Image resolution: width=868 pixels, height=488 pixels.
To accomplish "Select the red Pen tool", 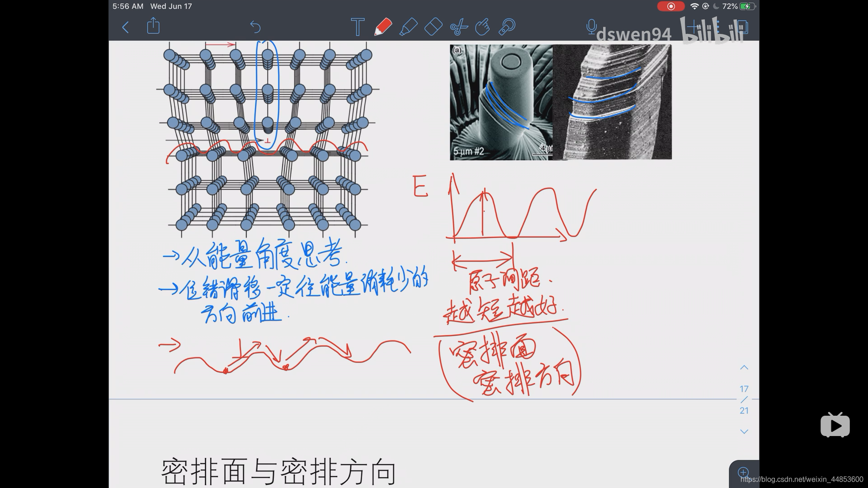I will point(383,27).
